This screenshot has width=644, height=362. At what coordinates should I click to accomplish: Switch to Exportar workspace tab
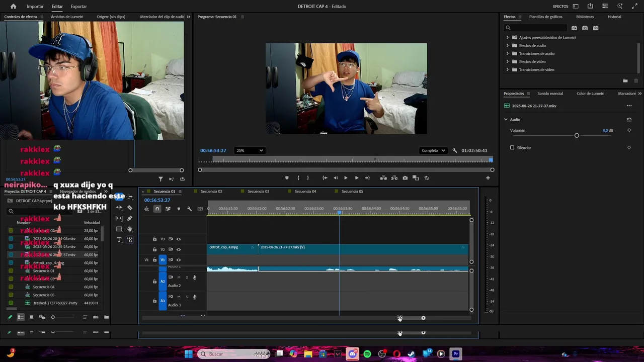click(78, 7)
